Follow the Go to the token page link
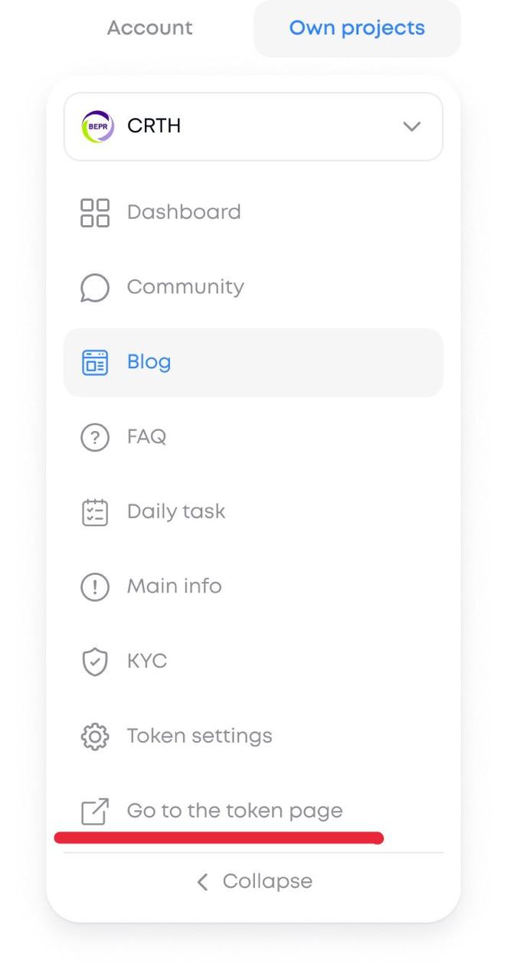The height and width of the screenshot is (980, 507). click(234, 811)
